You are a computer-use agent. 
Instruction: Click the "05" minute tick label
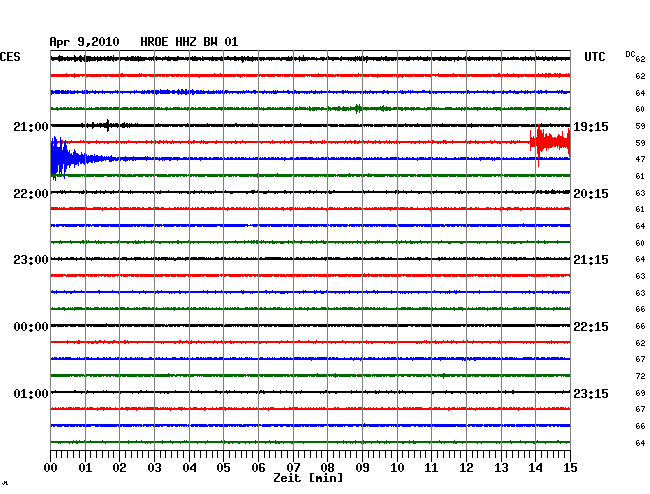tap(223, 467)
